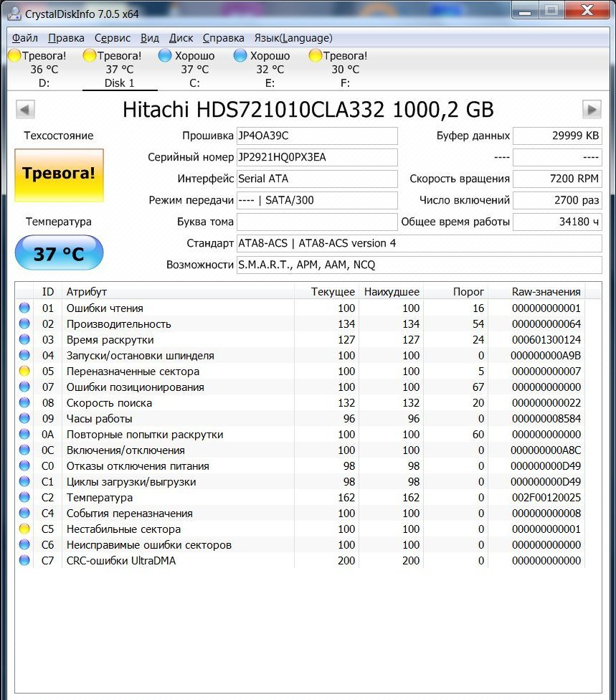This screenshot has height=700, width=616.
Task: Click the Атрибут column header
Action: 178,291
